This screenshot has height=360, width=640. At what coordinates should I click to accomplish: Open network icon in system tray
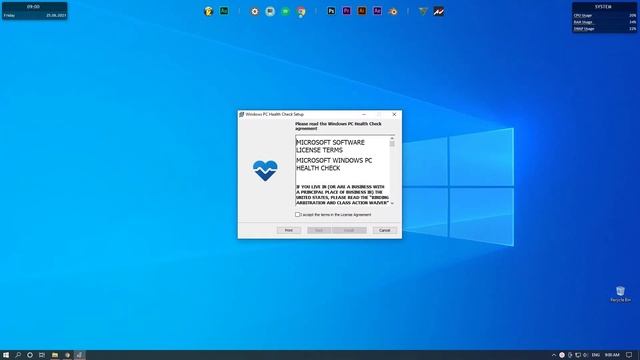(578, 355)
